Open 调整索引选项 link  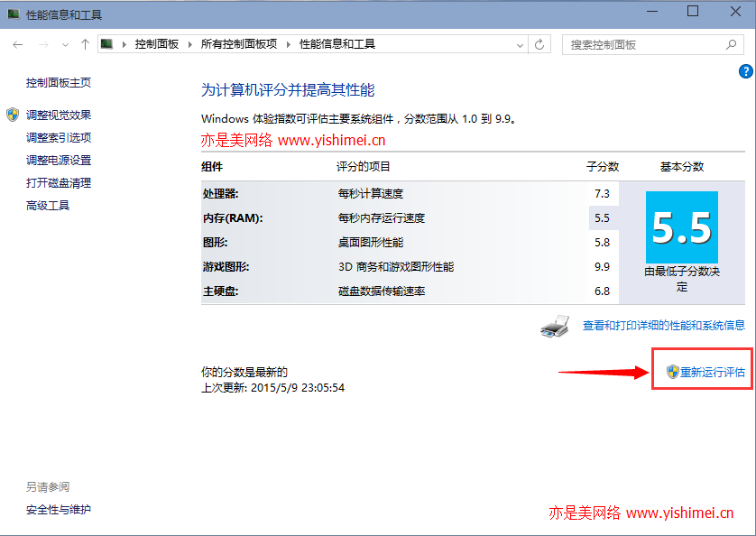[x=59, y=137]
